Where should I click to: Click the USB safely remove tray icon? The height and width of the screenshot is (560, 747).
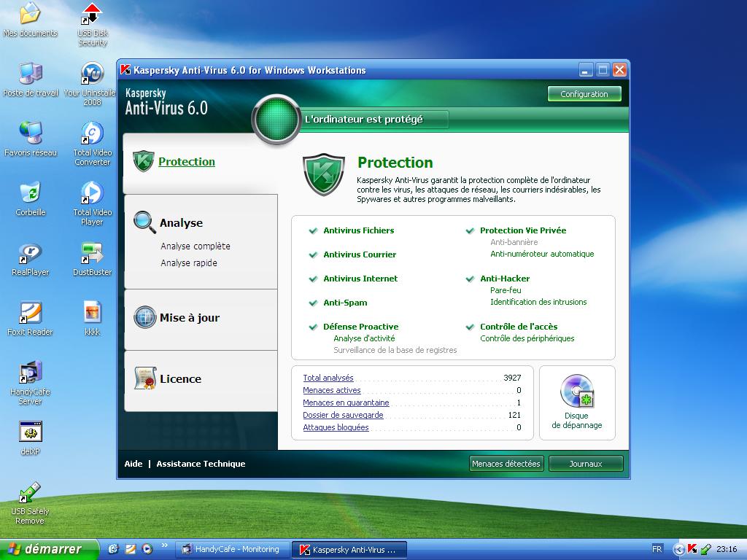pos(706,549)
